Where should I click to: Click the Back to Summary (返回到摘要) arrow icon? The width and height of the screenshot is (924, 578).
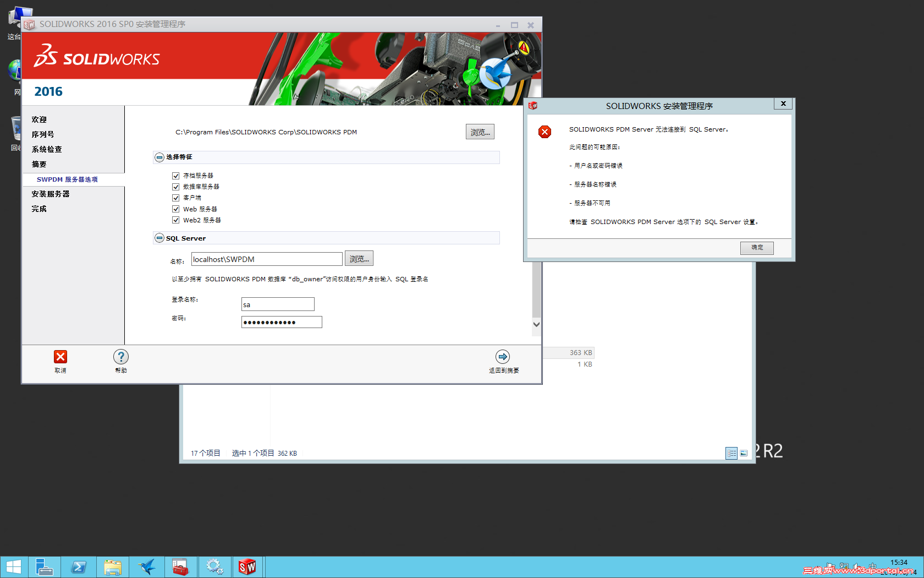[x=503, y=357]
